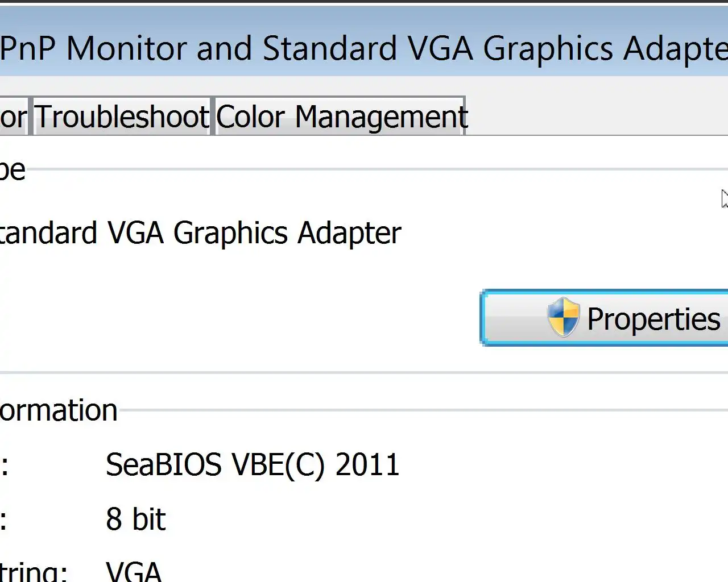Click the truncated 'tring:' field label

34,572
